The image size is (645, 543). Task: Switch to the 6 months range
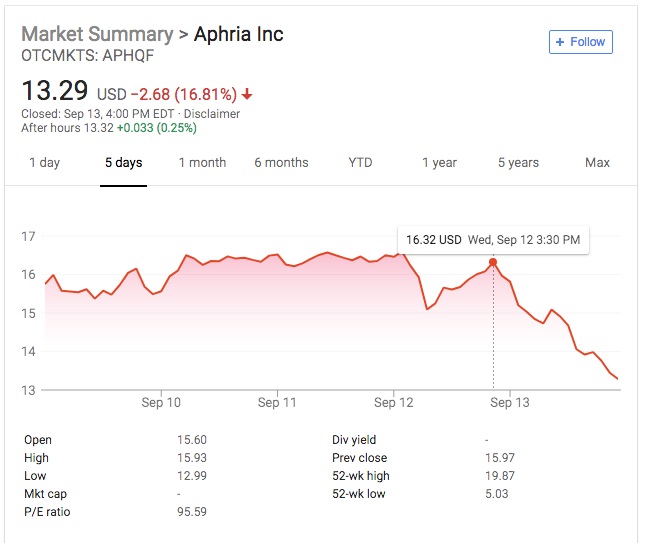[x=281, y=163]
